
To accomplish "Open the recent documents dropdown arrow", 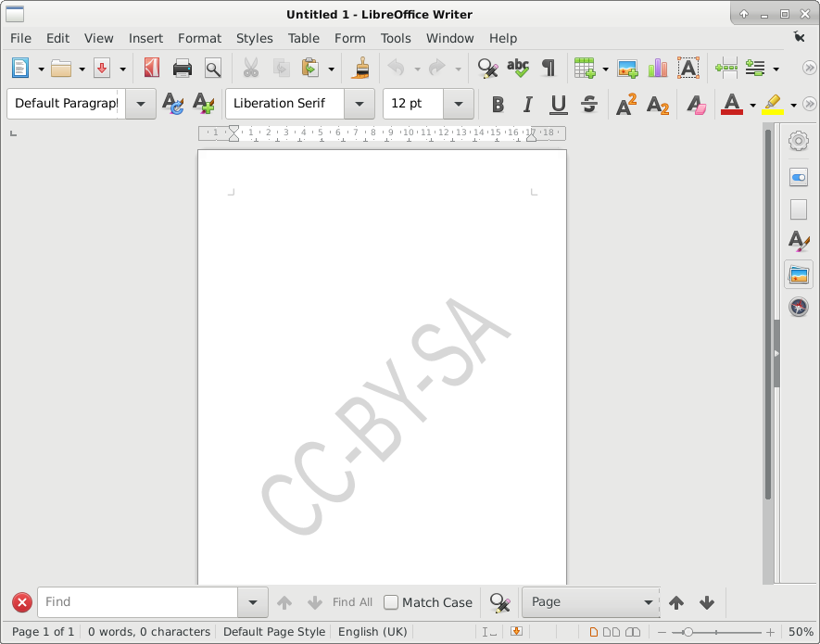I will (x=82, y=69).
